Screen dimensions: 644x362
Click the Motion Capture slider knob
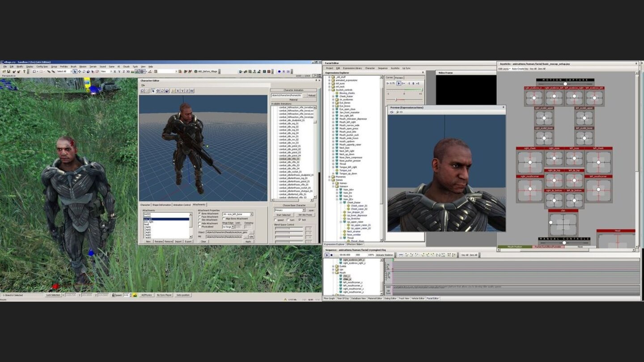[x=565, y=84]
